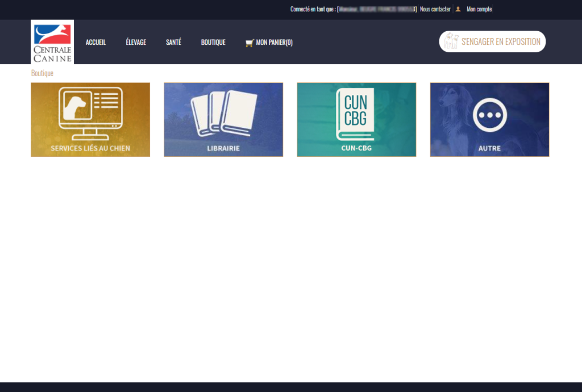Click the Boutique breadcrumb
The image size is (582, 392).
tap(42, 73)
